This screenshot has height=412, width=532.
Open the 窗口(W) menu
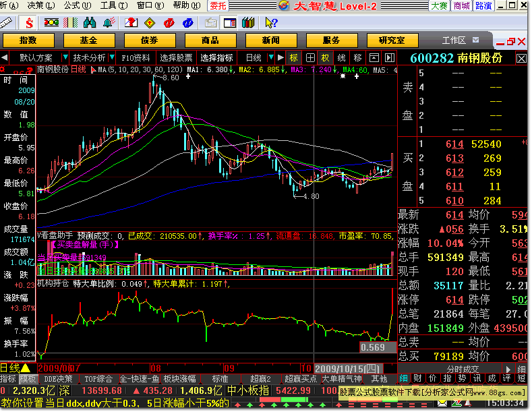click(x=150, y=5)
